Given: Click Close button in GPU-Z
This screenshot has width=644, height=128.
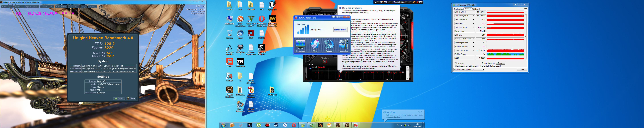Looking at the screenshot, I should [522, 70].
